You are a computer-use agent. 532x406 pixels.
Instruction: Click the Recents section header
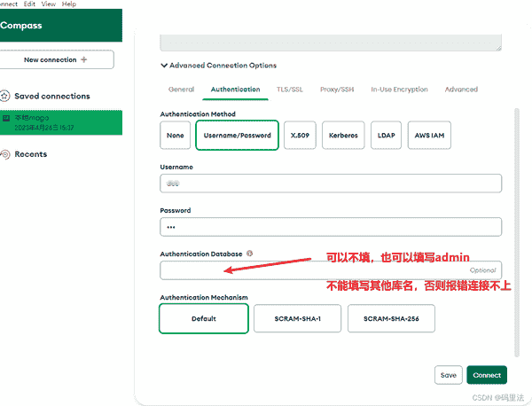click(x=30, y=154)
